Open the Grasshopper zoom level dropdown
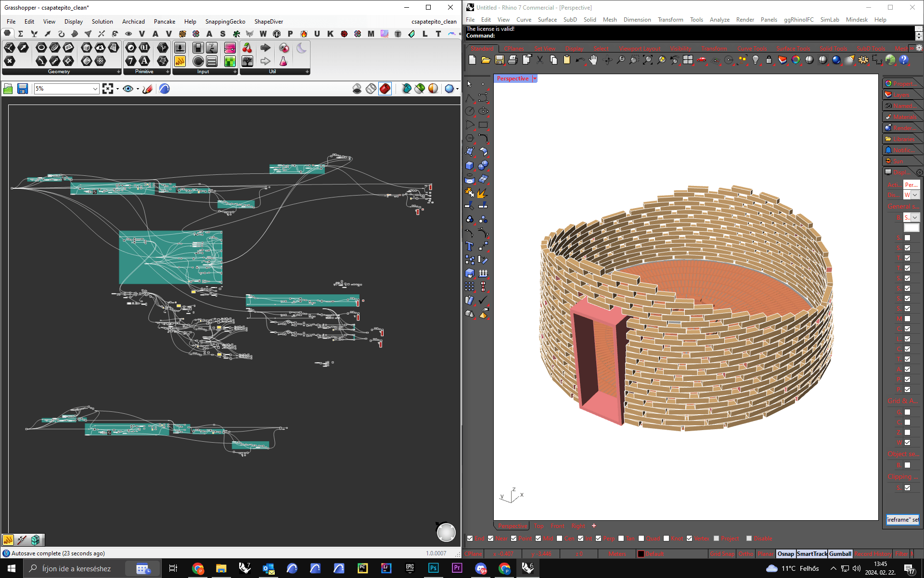The height and width of the screenshot is (578, 924). [95, 89]
